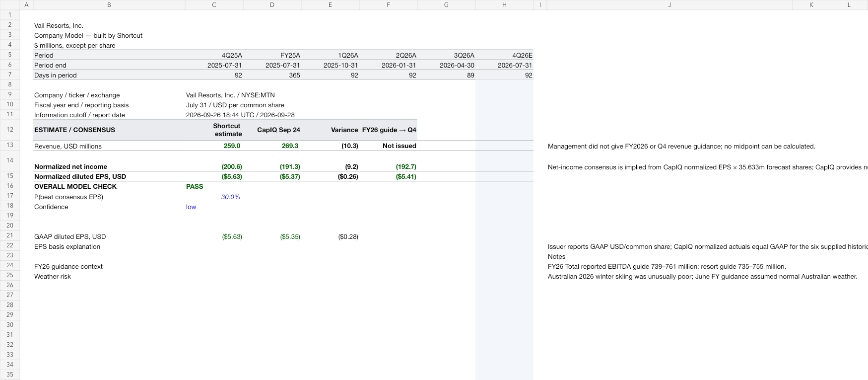Select the 3Q26A period header cell
The height and width of the screenshot is (380, 868).
pyautogui.click(x=446, y=55)
